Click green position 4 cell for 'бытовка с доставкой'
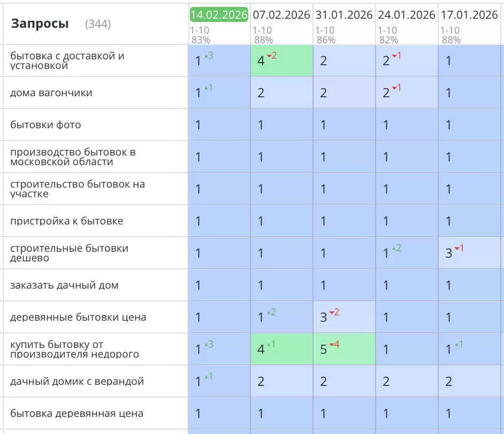 tap(281, 61)
